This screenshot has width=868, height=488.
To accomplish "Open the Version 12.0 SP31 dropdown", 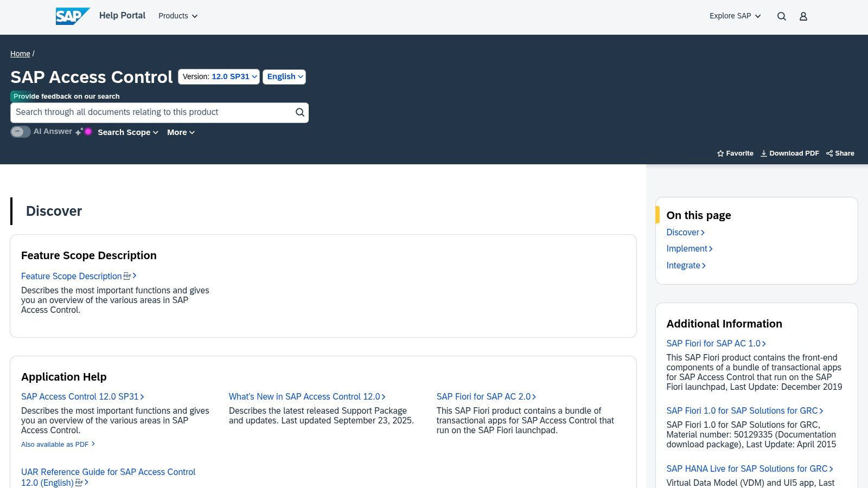I will click(219, 77).
